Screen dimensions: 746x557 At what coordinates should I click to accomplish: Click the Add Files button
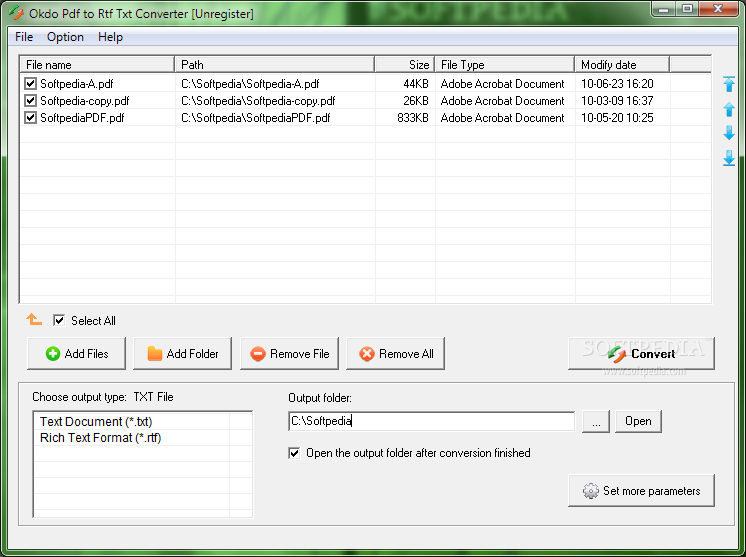click(77, 353)
